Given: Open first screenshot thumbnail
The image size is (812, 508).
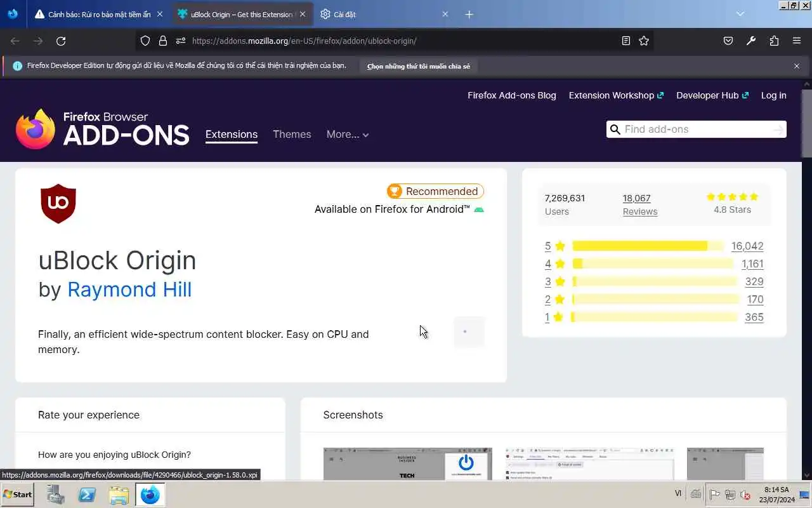Looking at the screenshot, I should [x=407, y=464].
